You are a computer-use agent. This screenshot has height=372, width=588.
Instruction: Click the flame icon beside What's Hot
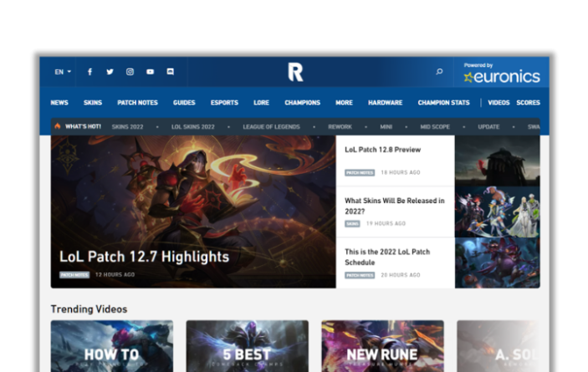point(58,126)
